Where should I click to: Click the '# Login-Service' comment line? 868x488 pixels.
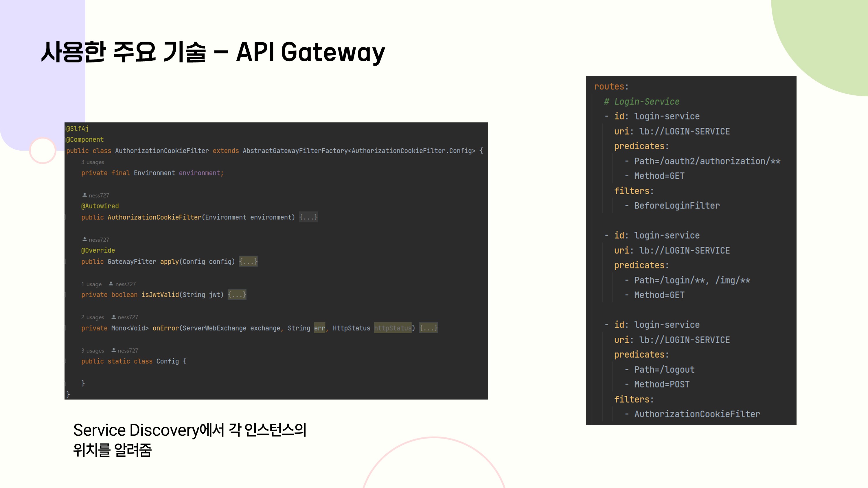click(x=641, y=101)
